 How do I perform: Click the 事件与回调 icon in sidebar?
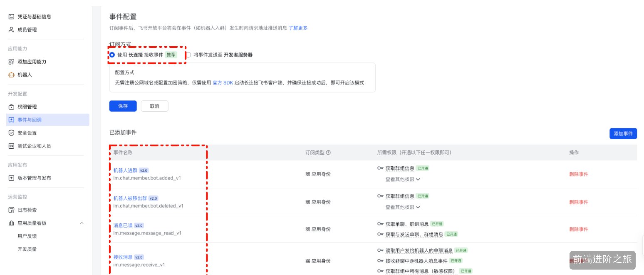[x=11, y=120]
